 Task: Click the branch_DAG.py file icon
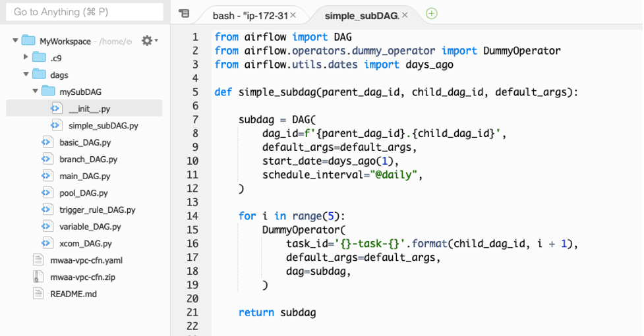tap(47, 159)
